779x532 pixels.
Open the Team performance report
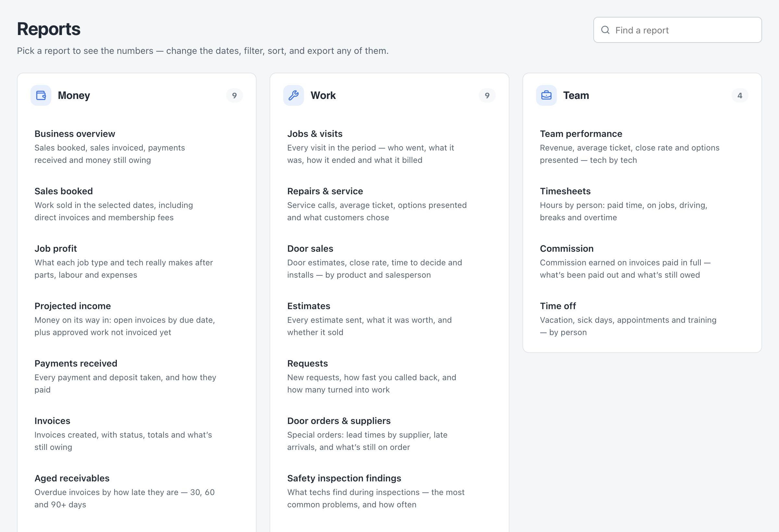(642, 147)
